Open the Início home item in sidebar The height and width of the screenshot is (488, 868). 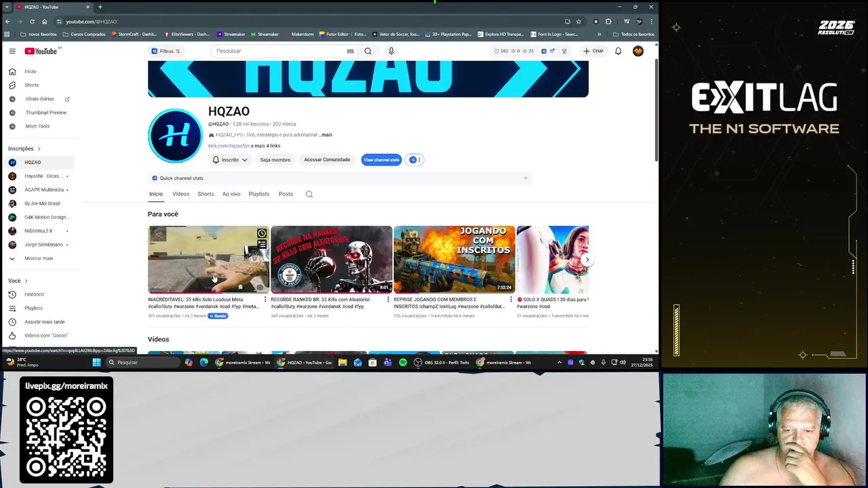(31, 71)
